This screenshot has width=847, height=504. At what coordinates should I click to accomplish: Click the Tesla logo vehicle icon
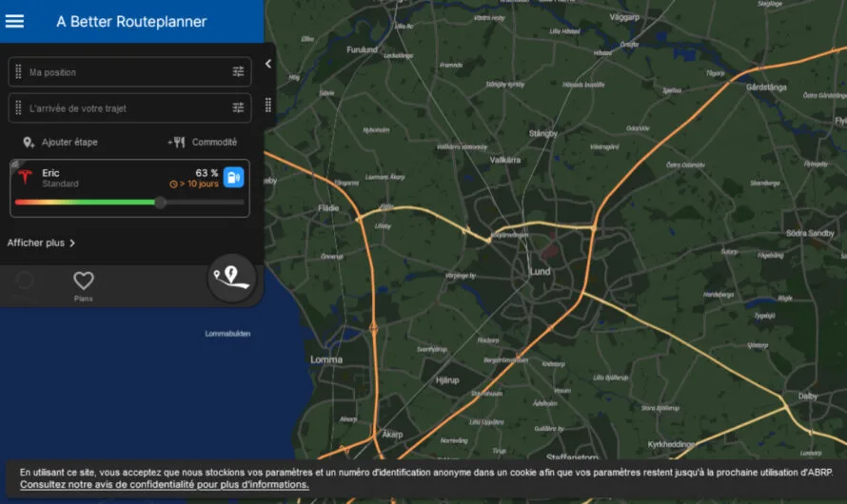[x=25, y=177]
